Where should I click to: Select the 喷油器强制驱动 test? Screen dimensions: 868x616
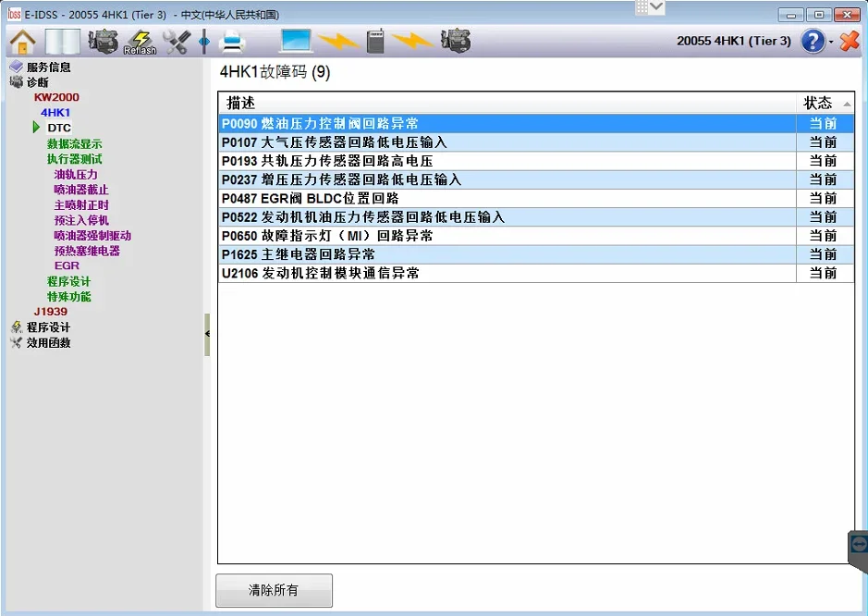point(93,236)
